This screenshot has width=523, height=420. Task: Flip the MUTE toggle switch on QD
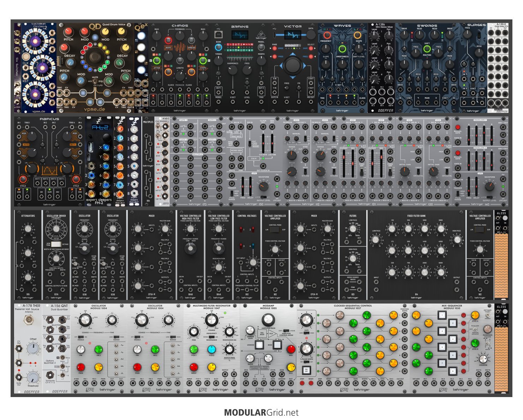point(95,81)
